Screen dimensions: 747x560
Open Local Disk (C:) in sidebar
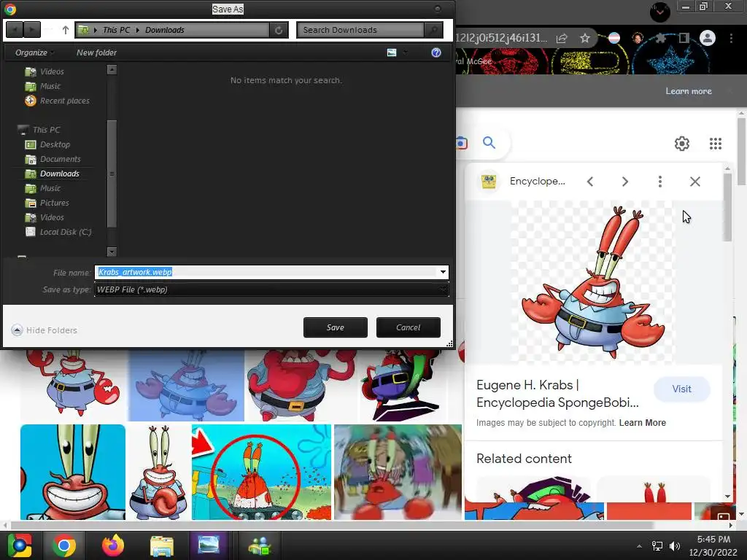(x=58, y=232)
